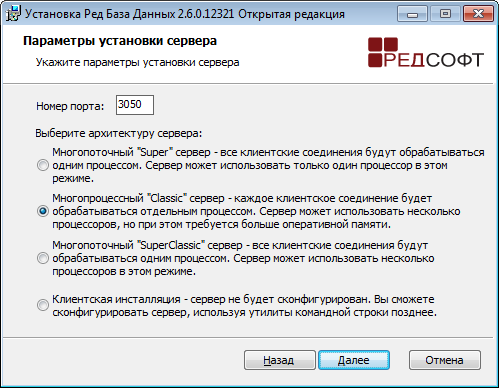Viewport: 499px width, 388px height.
Task: Close the installer window
Action: [x=478, y=14]
